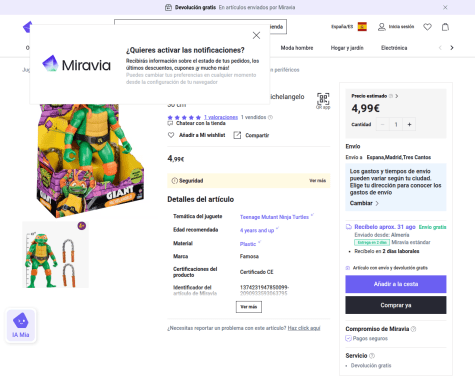The image size is (475, 380).
Task: Click Chatear con la tienda
Action: point(201,123)
